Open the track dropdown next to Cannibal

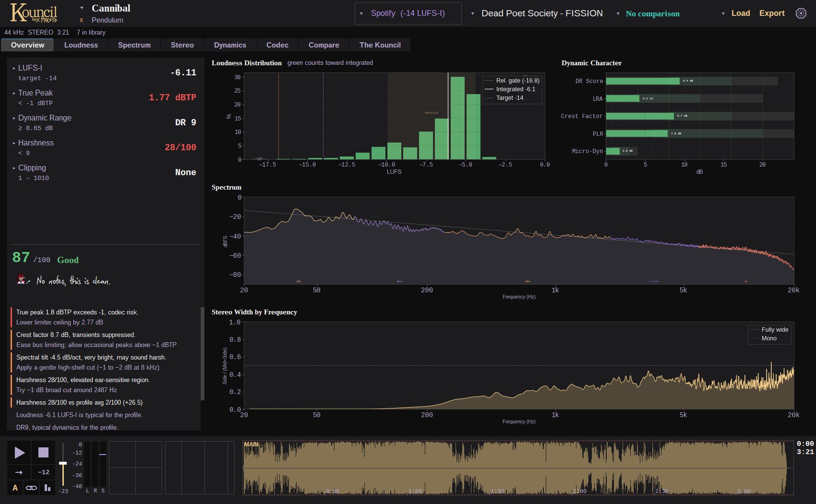click(82, 8)
